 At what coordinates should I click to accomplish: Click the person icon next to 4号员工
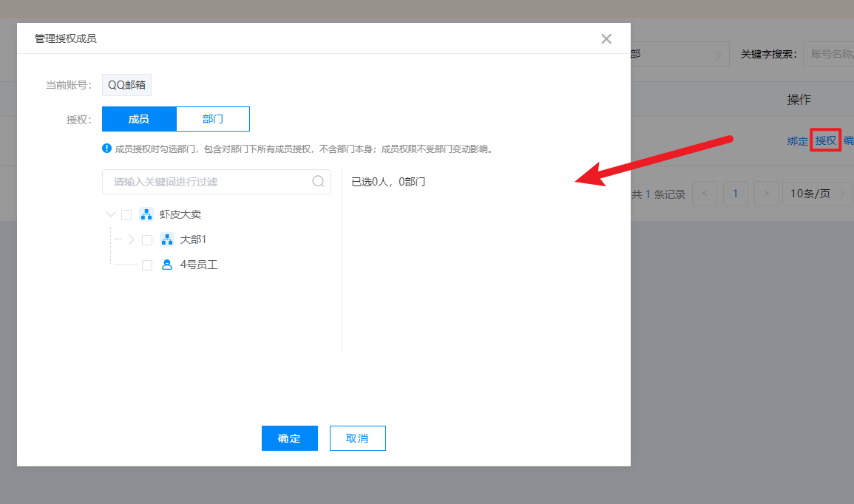pyautogui.click(x=167, y=265)
